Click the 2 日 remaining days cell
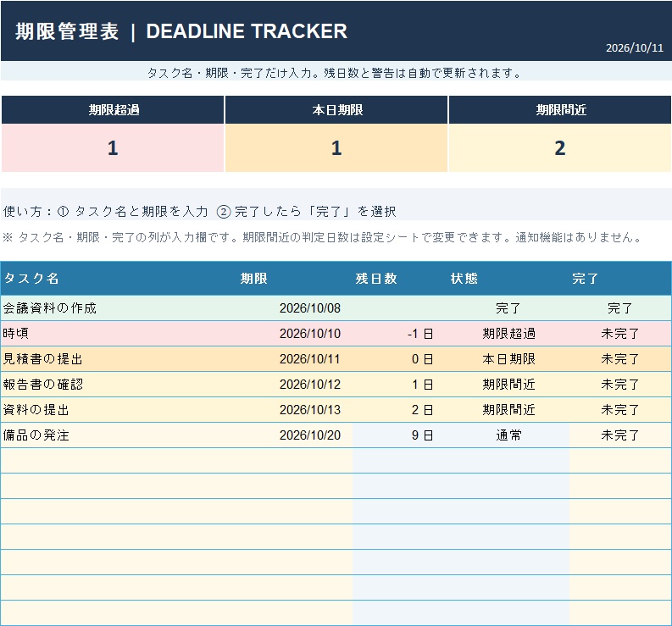672x626 pixels. pos(399,410)
